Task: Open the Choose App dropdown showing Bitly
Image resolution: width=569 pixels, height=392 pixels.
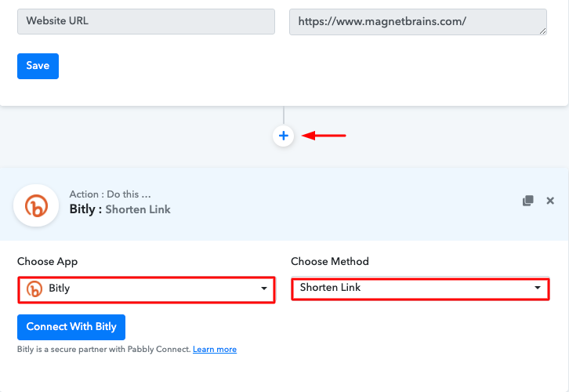Action: 146,289
